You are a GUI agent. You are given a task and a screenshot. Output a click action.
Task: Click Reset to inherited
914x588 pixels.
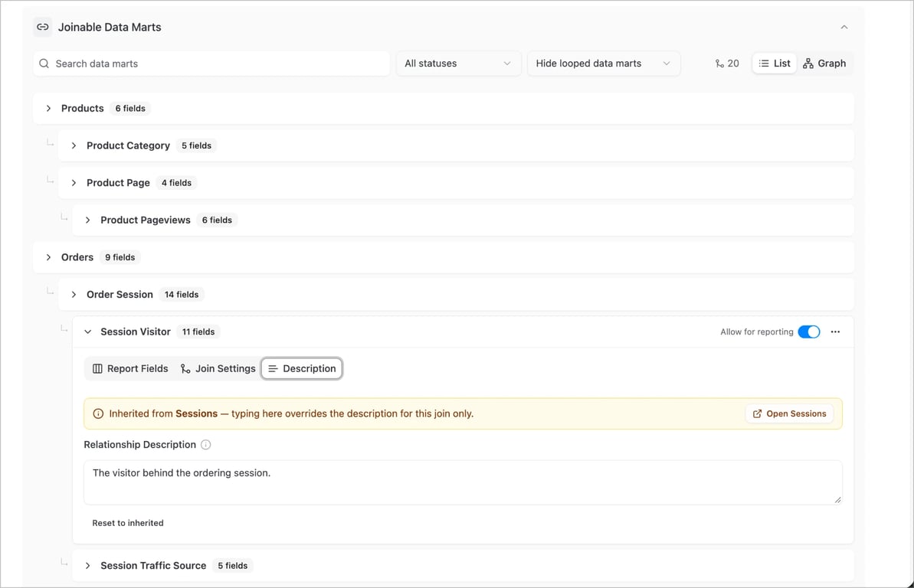pos(128,524)
